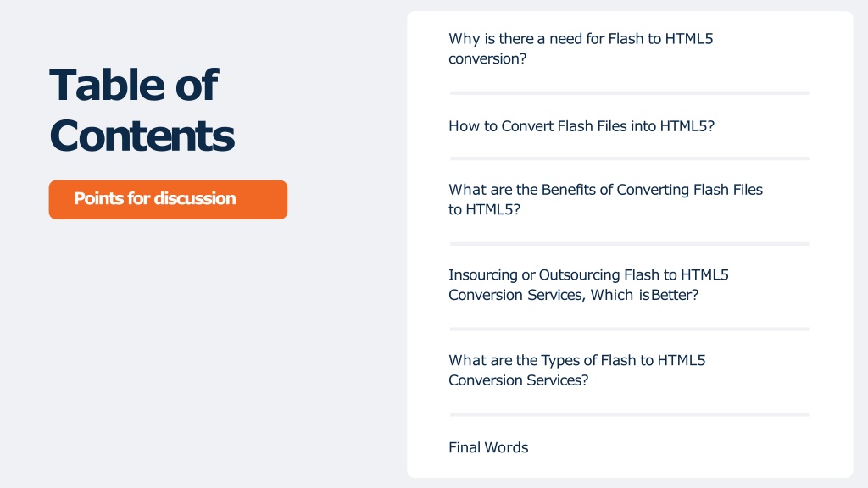Open the 'Benefits of Converting Flash Files' entry
Image resolution: width=868 pixels, height=488 pixels.
605,200
